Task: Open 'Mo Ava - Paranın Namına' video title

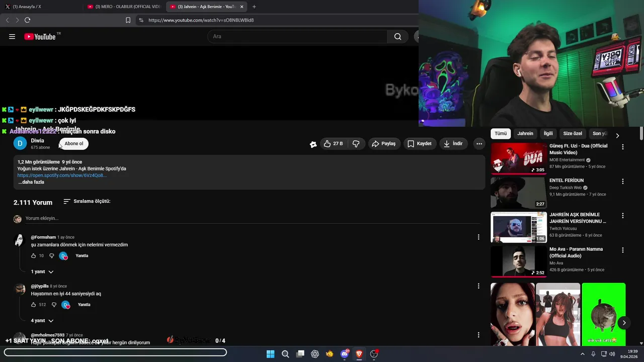Action: click(576, 252)
